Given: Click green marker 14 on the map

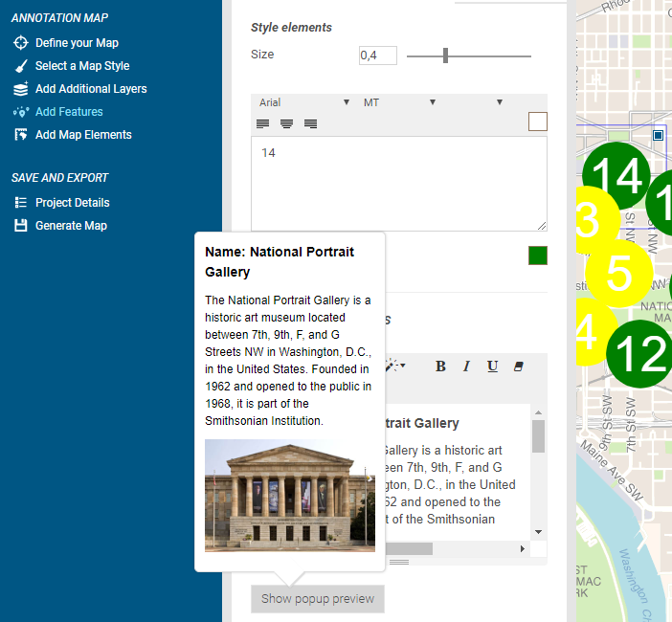Looking at the screenshot, I should pyautogui.click(x=616, y=176).
